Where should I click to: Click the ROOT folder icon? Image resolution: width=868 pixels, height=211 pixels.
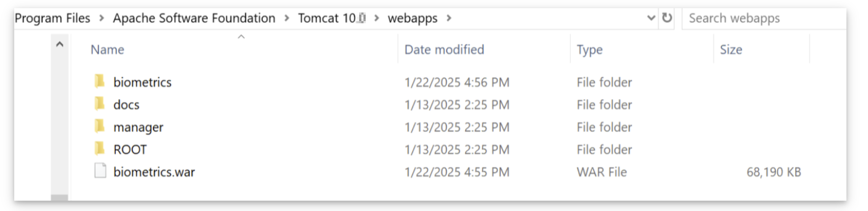(x=100, y=149)
